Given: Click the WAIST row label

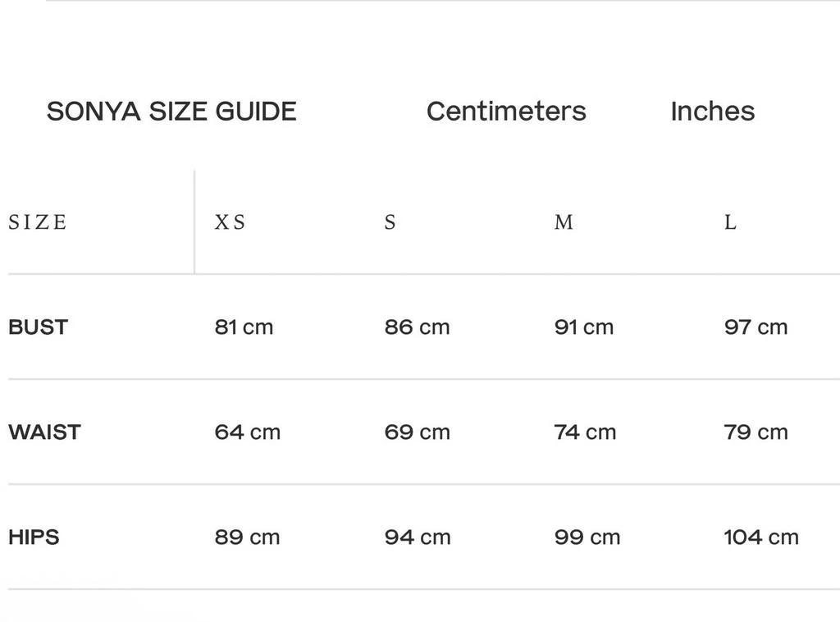Looking at the screenshot, I should [x=44, y=432].
